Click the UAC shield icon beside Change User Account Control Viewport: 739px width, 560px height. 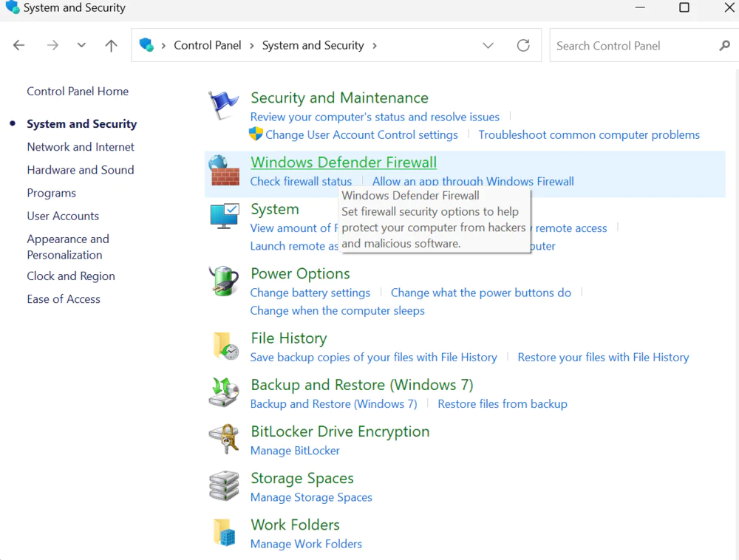click(256, 134)
